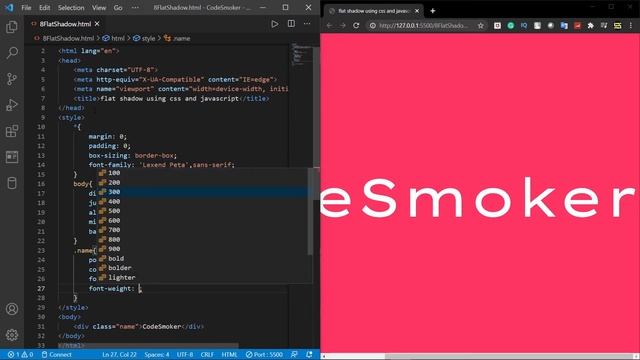Screen dimensions: 640x360
Task: Select the flat shadow browser tab
Action: (373, 11)
